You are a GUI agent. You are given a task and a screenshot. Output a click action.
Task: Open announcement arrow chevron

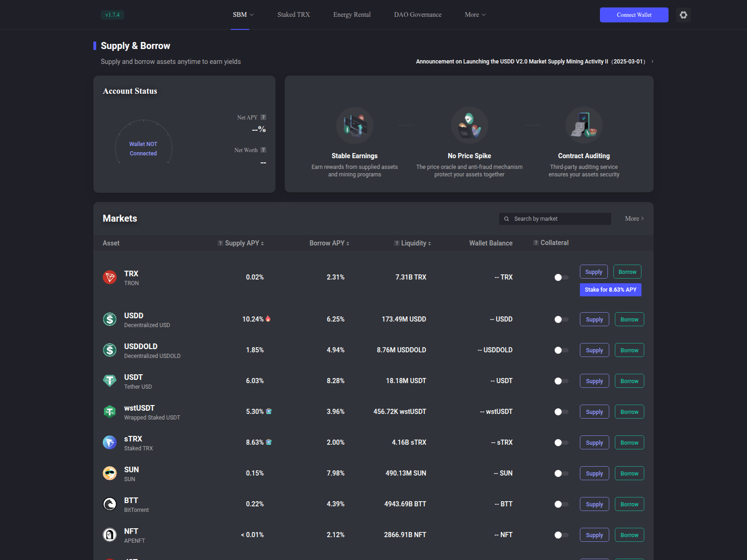click(x=652, y=62)
